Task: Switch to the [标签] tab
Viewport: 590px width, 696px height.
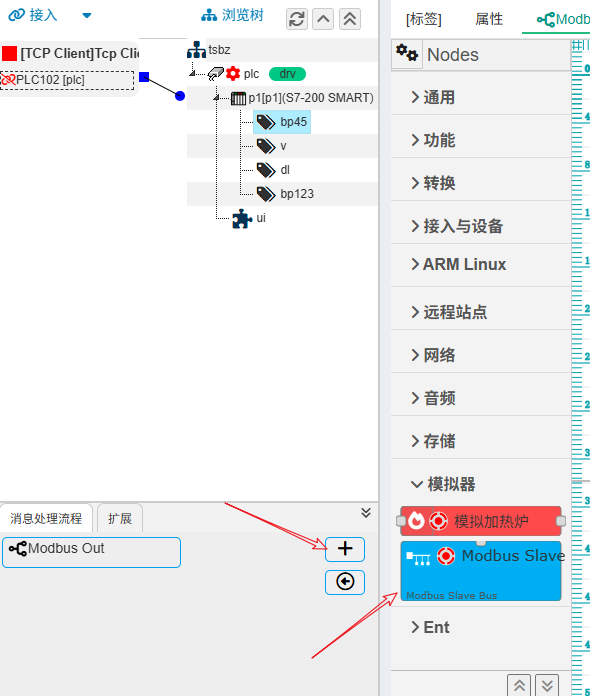Action: point(424,19)
